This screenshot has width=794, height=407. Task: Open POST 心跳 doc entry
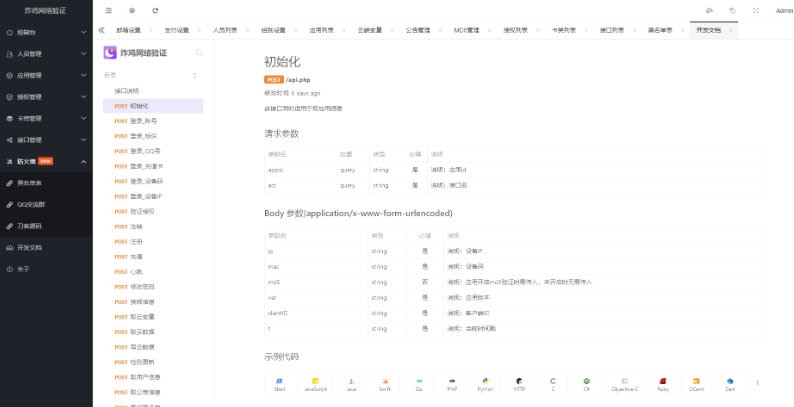click(x=153, y=272)
